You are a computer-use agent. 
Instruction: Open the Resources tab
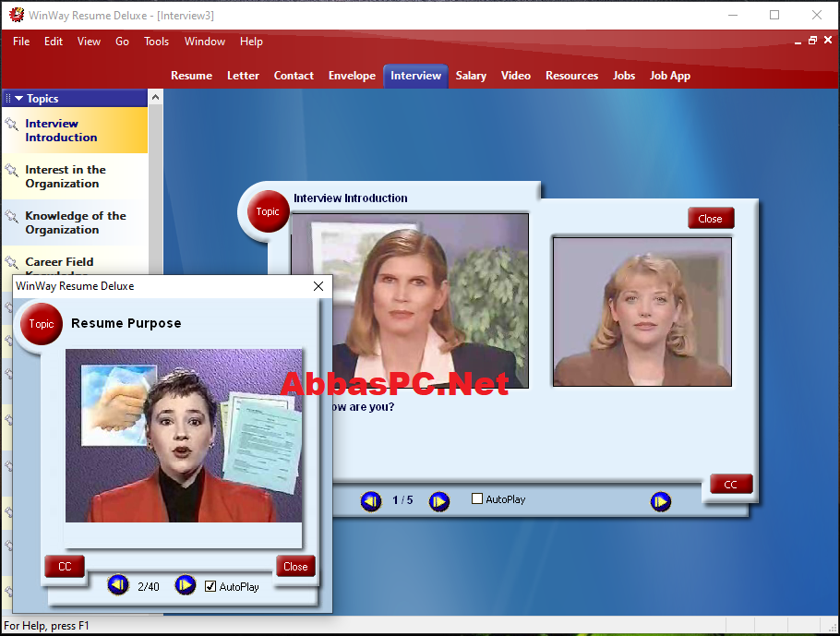pos(571,76)
